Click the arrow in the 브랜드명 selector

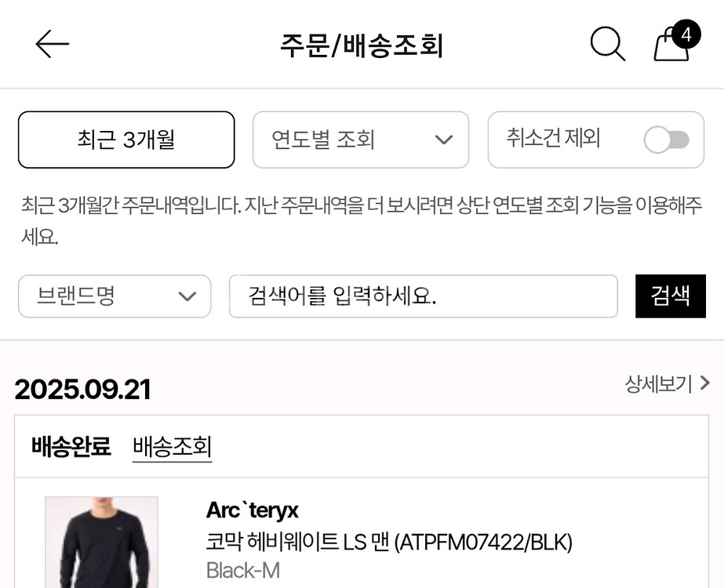(187, 296)
